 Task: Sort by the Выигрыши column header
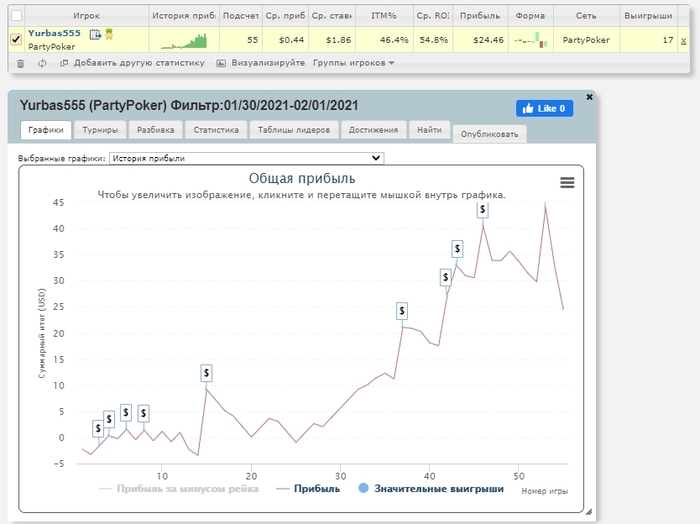pos(648,16)
